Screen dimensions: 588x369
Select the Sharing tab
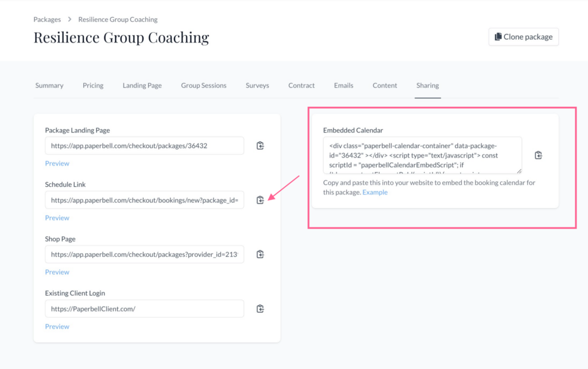click(x=427, y=86)
